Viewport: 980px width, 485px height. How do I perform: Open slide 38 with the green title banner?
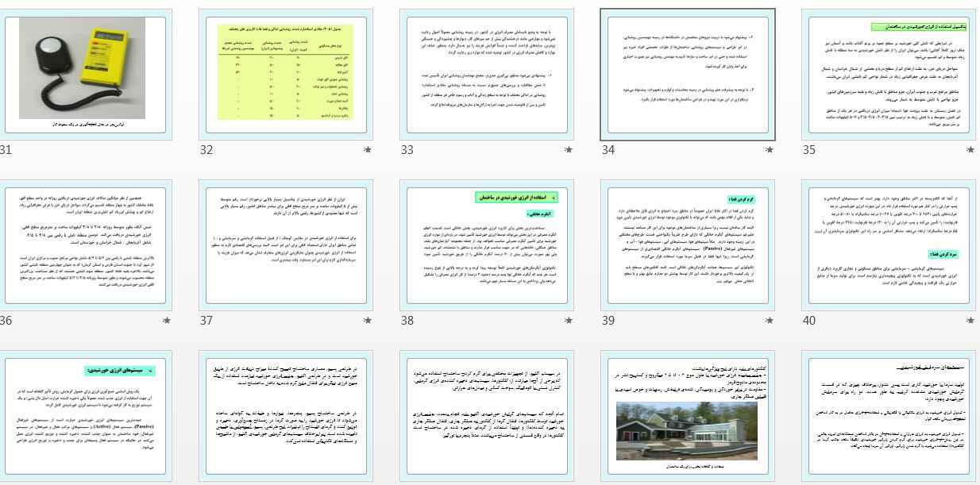[x=487, y=245]
